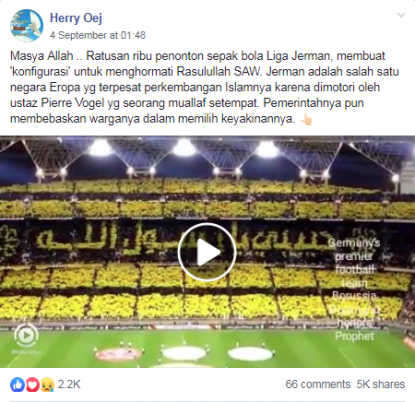Click the small play watermark icon in the video
Image resolution: width=415 pixels, height=402 pixels.
(x=26, y=335)
